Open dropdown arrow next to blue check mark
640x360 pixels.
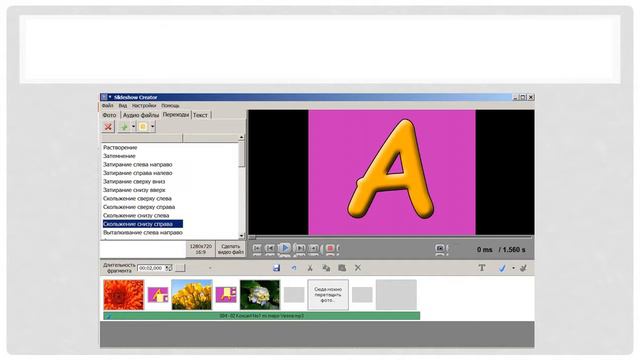pyautogui.click(x=513, y=268)
